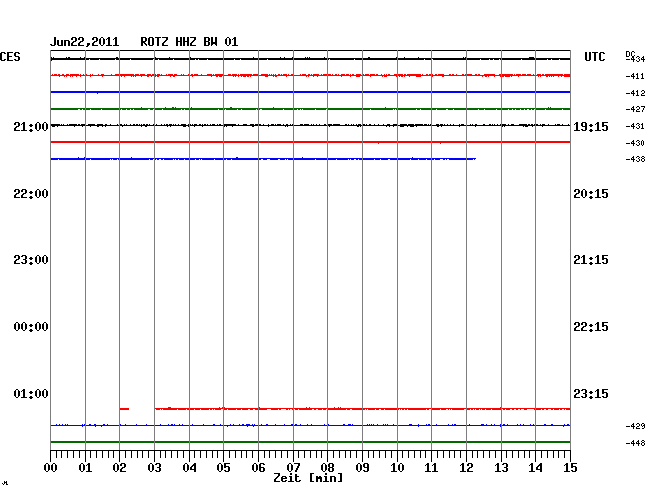The width and height of the screenshot is (650, 494).
Task: Click x-axis minute tick label 13
Action: click(501, 468)
